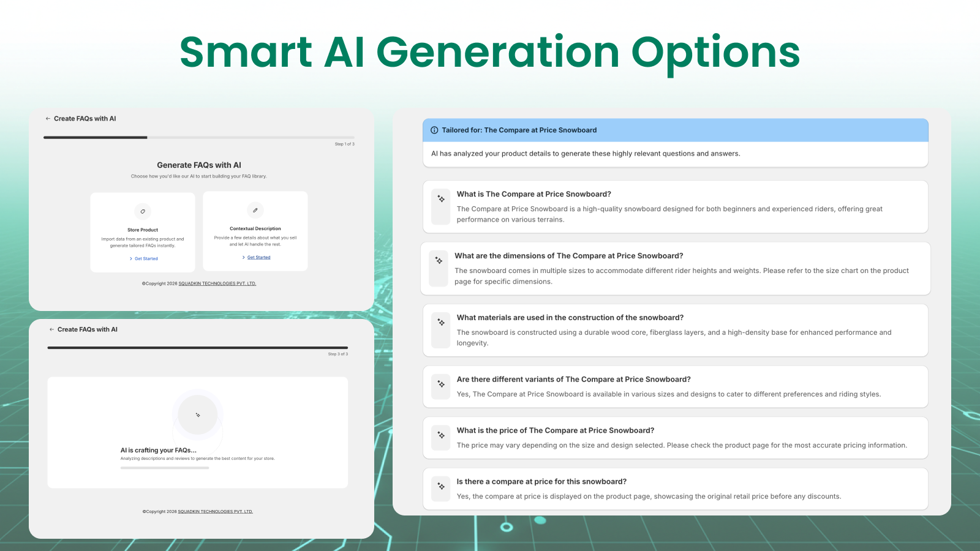Expand the chevron beside Contextual Description's Get Started
The image size is (980, 551).
[243, 257]
